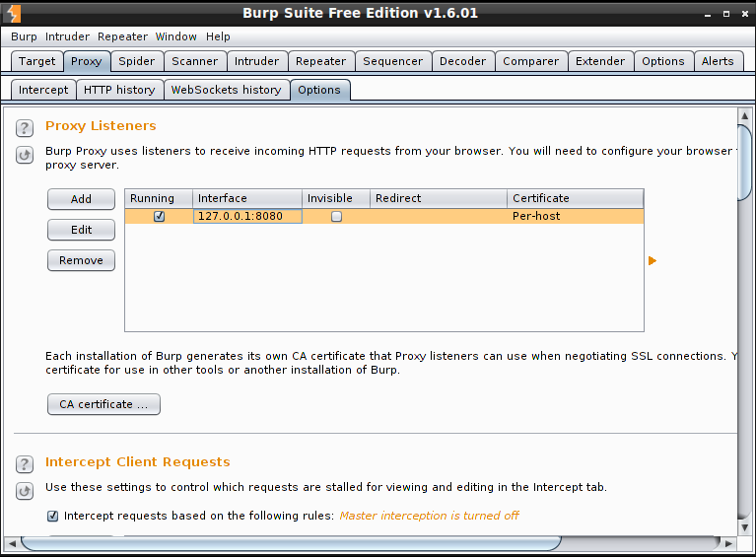The width and height of the screenshot is (756, 557).
Task: Open the WebSockets history sub-tab
Action: coord(226,90)
